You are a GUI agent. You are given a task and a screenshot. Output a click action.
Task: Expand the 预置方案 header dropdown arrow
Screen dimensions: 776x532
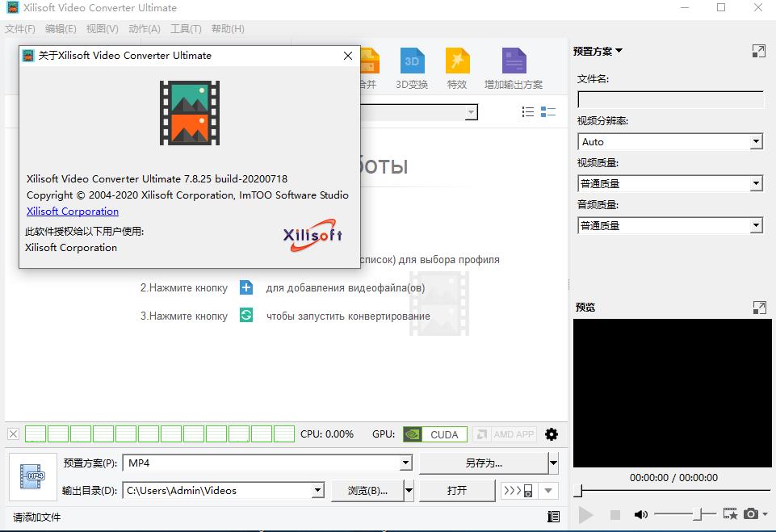(619, 51)
